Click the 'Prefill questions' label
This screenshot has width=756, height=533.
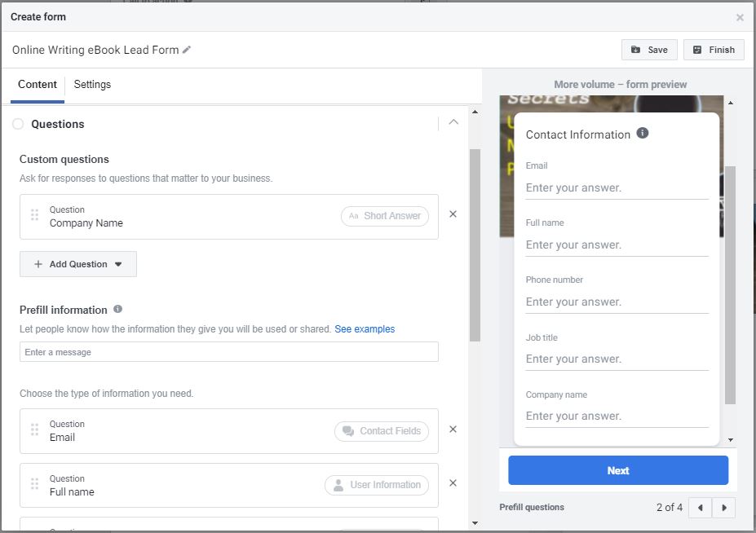(x=532, y=507)
